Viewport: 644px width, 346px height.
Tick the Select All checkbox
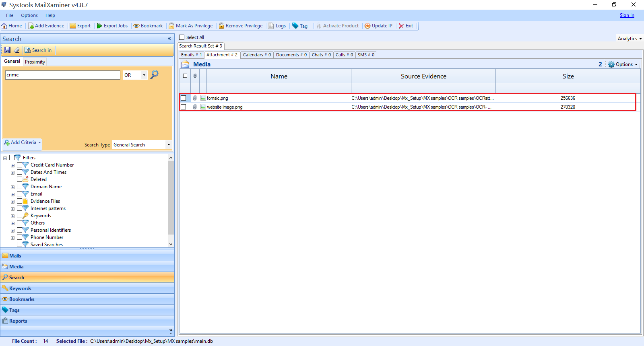point(182,37)
